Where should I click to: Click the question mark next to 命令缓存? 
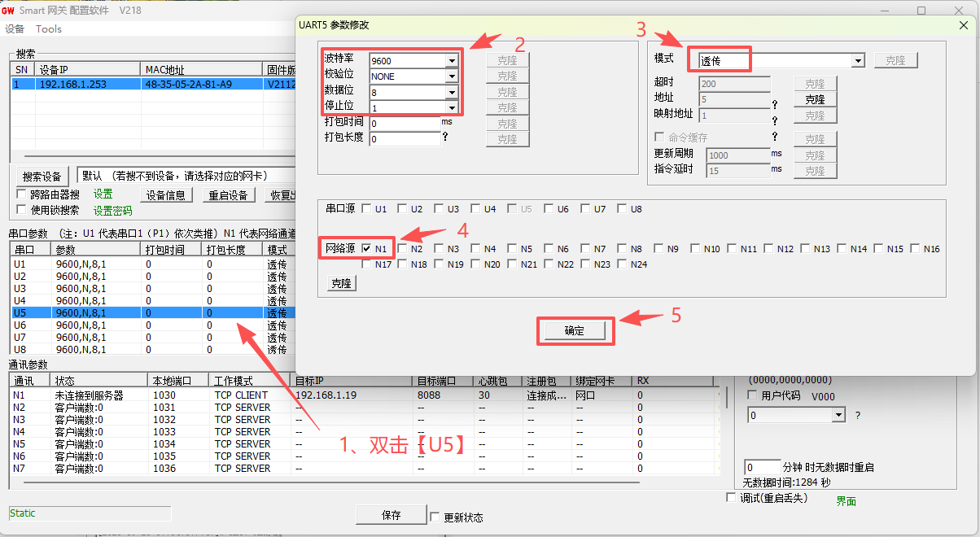pyautogui.click(x=775, y=137)
